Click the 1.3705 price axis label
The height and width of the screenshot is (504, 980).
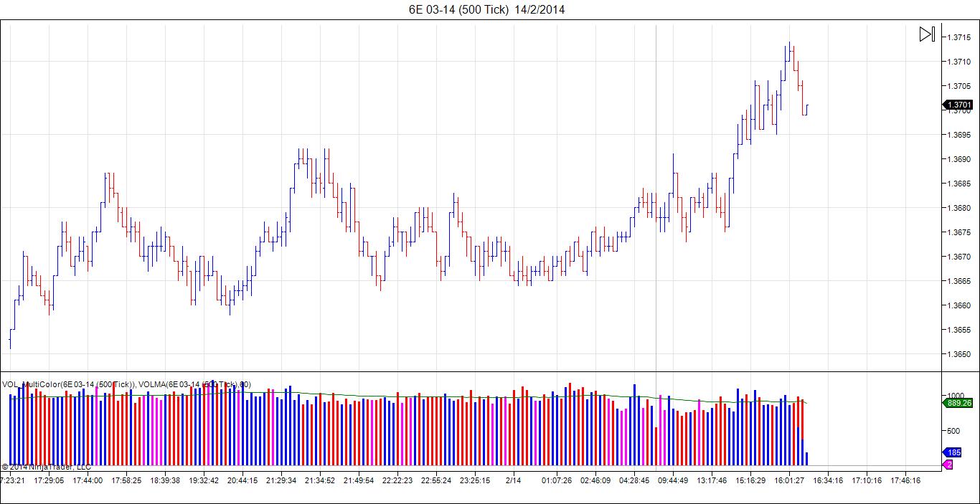[960, 86]
